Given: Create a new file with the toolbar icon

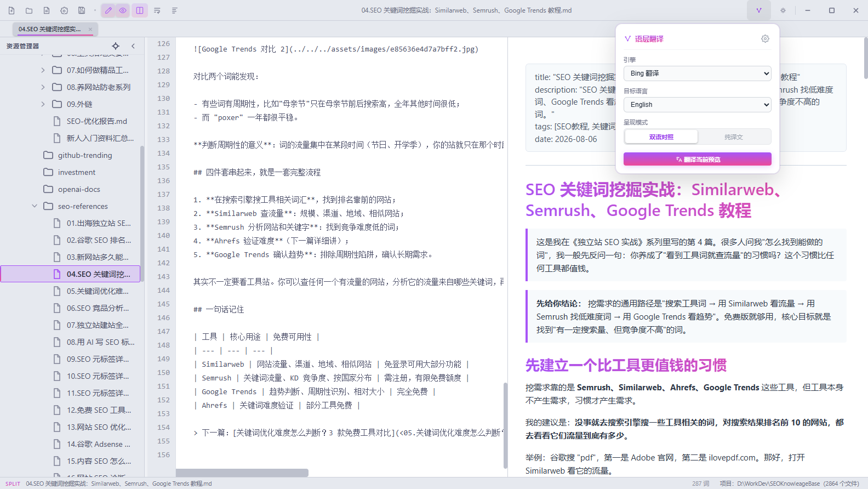Looking at the screenshot, I should tap(12, 10).
